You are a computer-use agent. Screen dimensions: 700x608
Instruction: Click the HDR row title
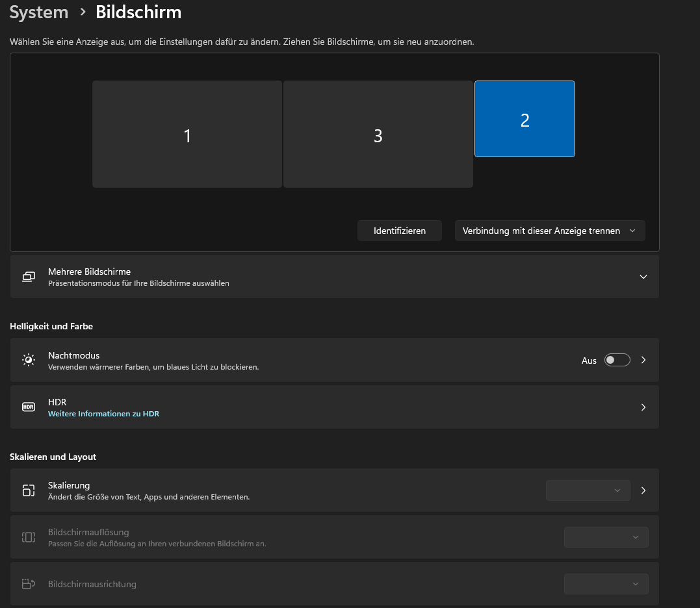(x=57, y=402)
